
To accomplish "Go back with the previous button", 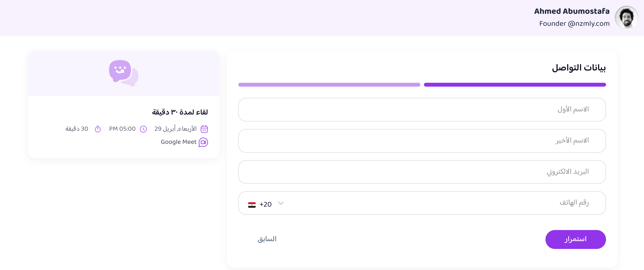I will pos(267,239).
